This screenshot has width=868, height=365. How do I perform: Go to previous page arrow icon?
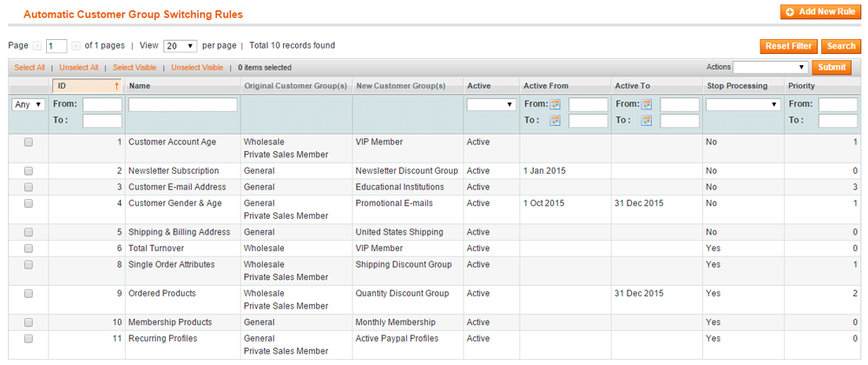tap(38, 45)
